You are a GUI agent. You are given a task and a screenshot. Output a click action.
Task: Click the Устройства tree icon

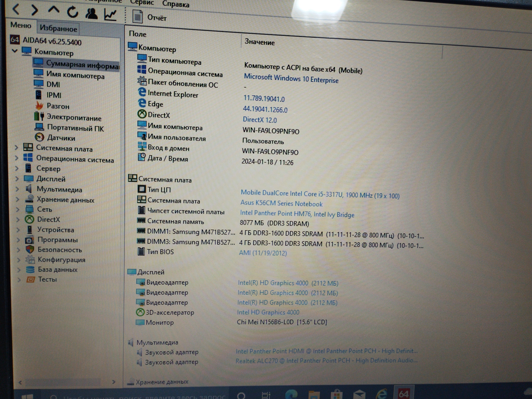pos(29,230)
